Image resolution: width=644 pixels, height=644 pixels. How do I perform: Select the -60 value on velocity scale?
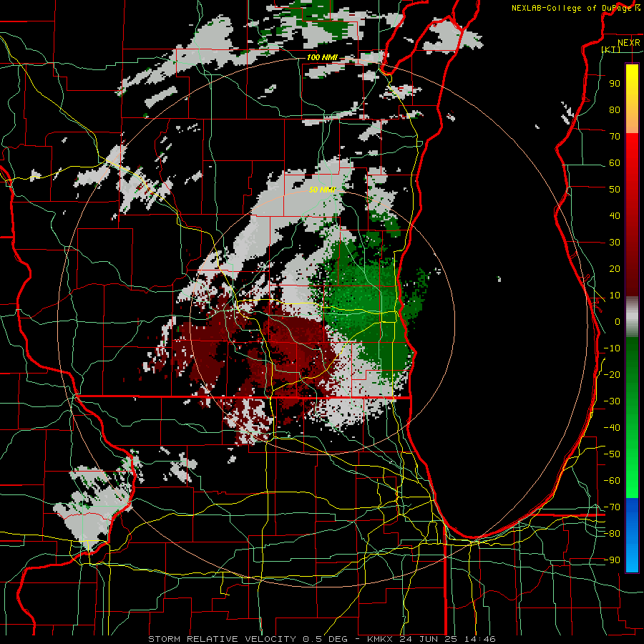[612, 481]
